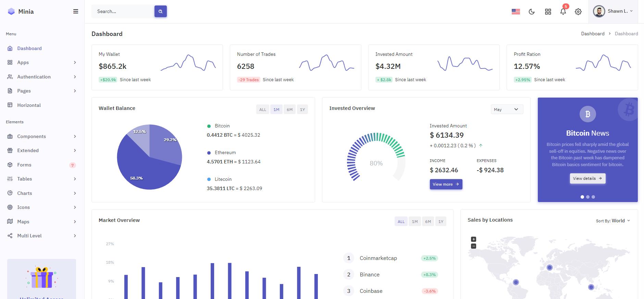
Task: Click the Minia logo icon
Action: [x=11, y=11]
